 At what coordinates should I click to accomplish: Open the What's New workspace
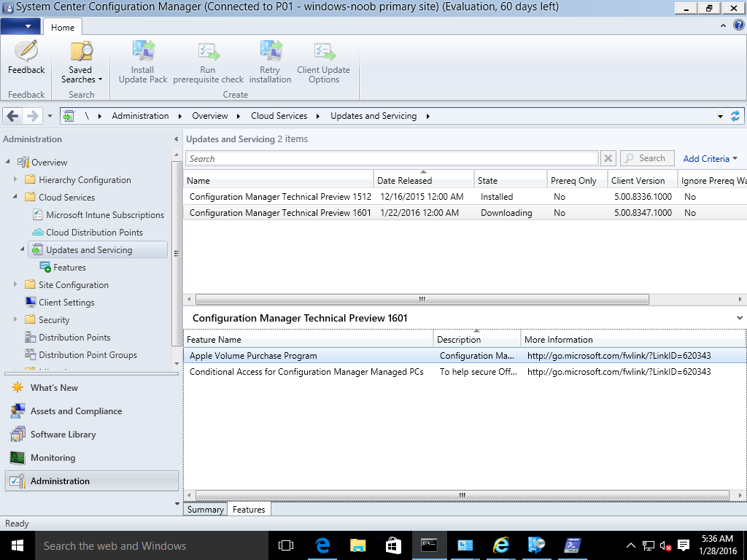[x=54, y=388]
